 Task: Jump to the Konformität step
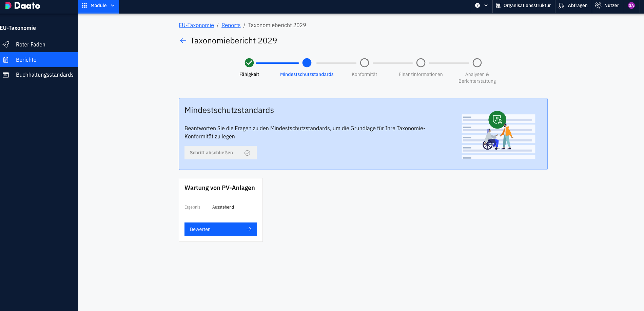(365, 63)
